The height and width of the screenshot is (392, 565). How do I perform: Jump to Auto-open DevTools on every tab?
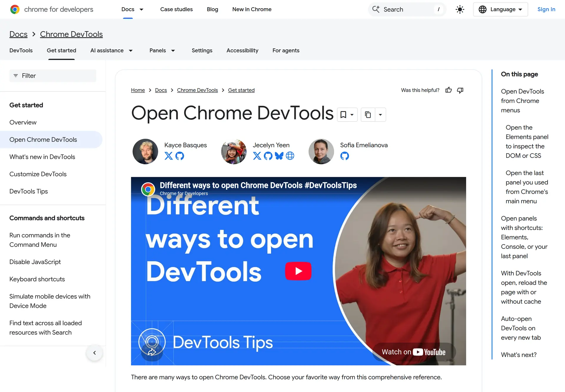(x=521, y=328)
